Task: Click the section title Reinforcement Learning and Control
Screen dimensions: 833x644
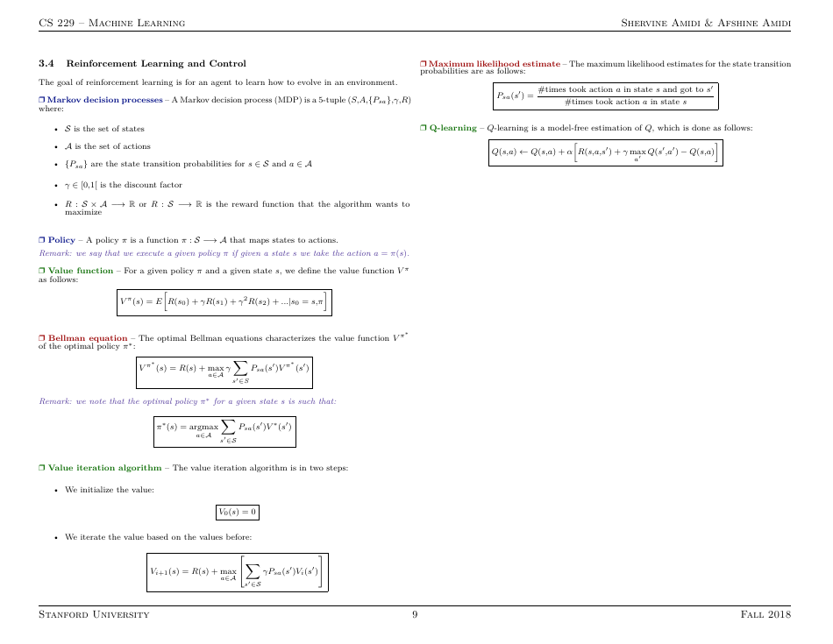Action: tap(156, 63)
